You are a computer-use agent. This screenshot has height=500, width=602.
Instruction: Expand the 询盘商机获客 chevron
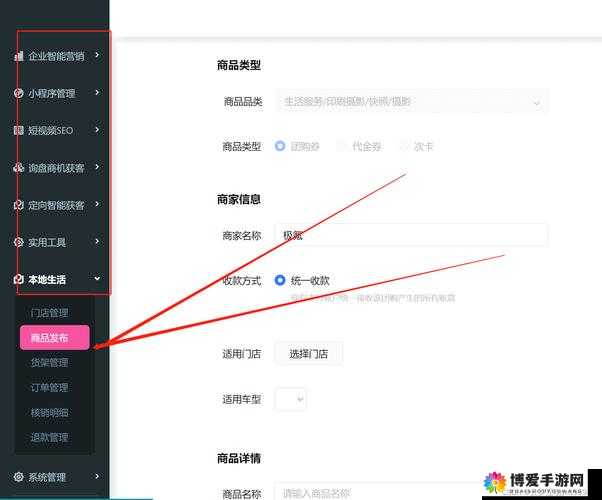click(97, 167)
